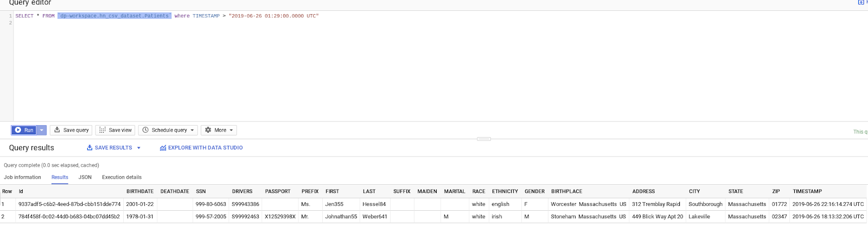This screenshot has height=227, width=868.
Task: Click the resize handle above Query results
Action: (x=484, y=139)
